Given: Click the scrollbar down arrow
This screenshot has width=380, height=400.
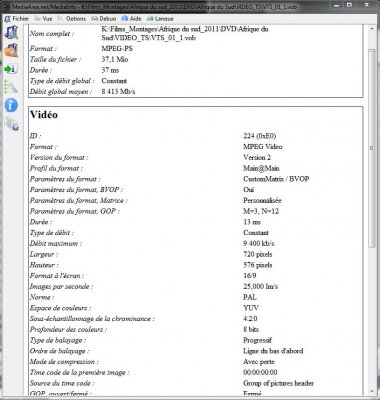Looking at the screenshot, I should [x=372, y=391].
